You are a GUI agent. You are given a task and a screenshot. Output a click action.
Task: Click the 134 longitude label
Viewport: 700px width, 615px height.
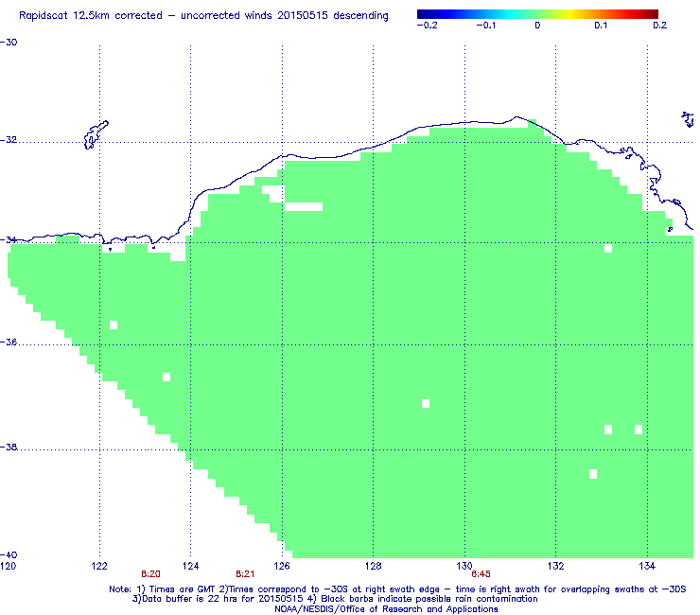647,567
